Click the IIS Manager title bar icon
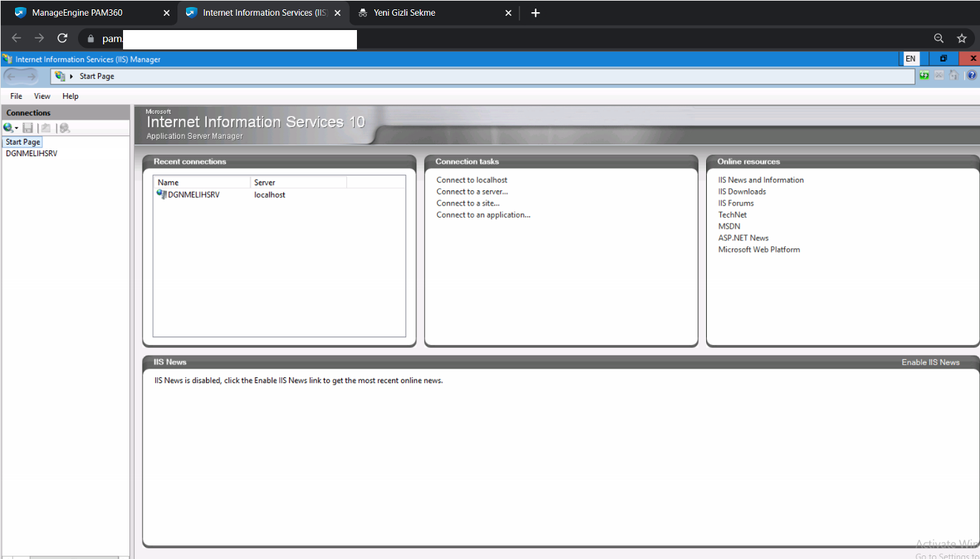The image size is (980, 559). coord(7,59)
